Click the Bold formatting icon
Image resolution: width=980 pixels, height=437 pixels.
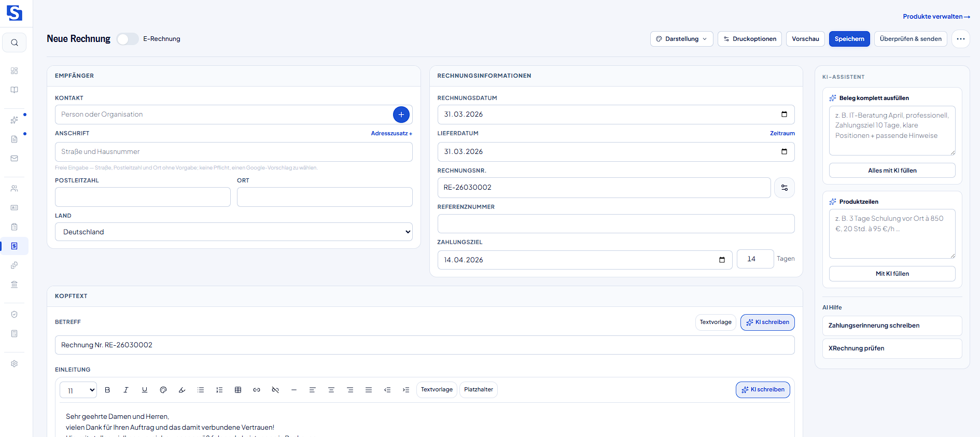(107, 390)
